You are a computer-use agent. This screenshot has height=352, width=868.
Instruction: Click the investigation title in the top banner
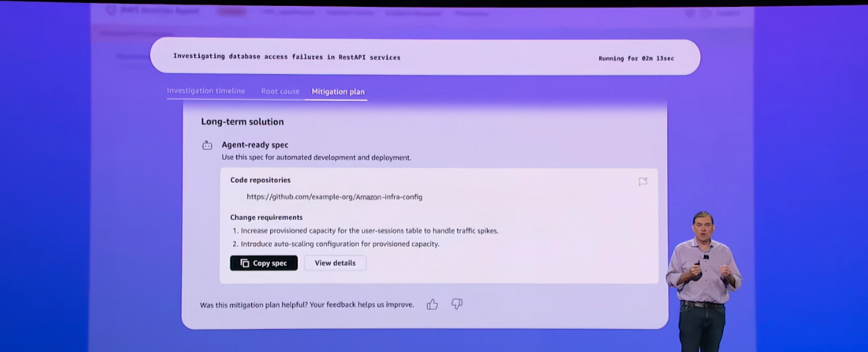286,57
